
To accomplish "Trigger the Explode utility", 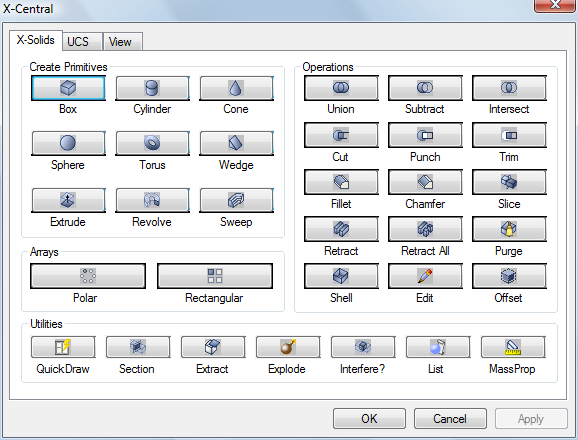I will pyautogui.click(x=288, y=347).
